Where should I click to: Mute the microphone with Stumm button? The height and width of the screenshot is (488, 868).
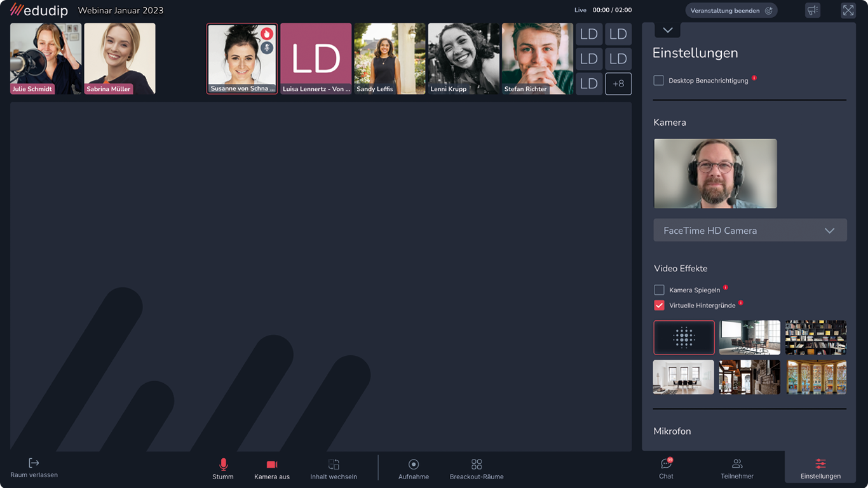coord(223,469)
